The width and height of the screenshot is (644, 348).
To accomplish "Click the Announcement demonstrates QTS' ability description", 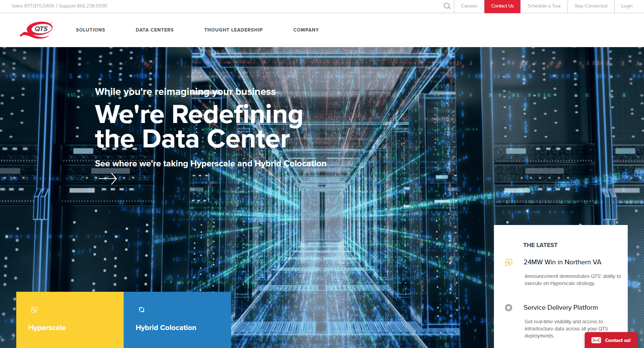I will point(573,280).
